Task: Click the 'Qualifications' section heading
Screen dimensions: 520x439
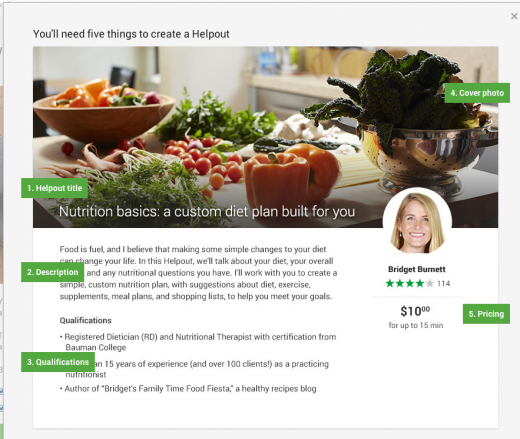Action: (x=85, y=320)
